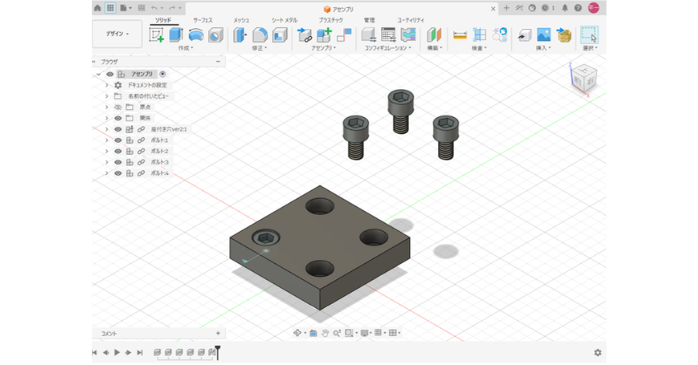Select the Pan hand tool in navigation bar
This screenshot has height=365, width=698.
[325, 333]
